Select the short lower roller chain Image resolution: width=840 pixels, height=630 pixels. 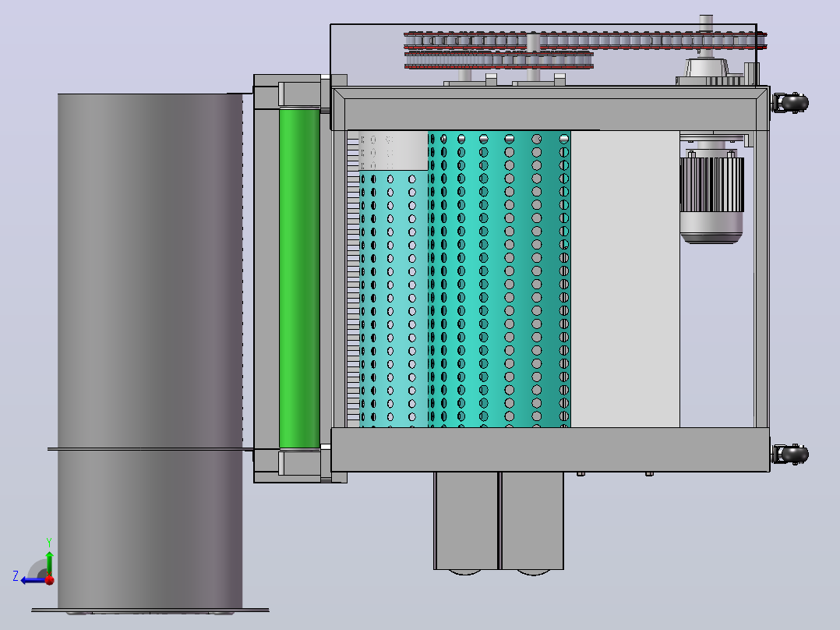coord(499,60)
